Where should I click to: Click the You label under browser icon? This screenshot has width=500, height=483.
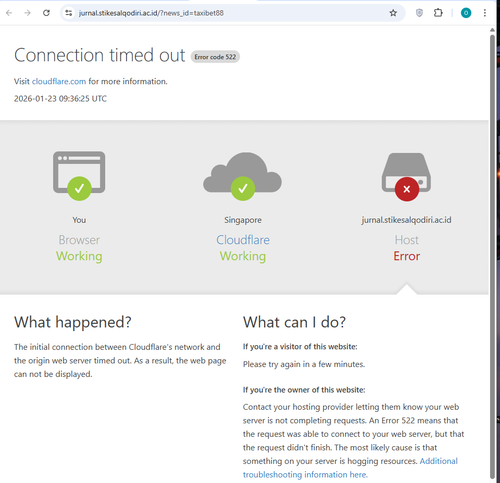point(79,220)
